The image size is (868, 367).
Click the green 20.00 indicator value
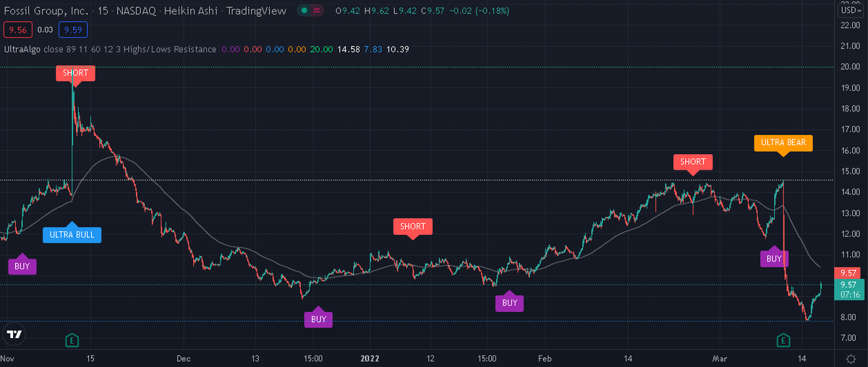(322, 49)
